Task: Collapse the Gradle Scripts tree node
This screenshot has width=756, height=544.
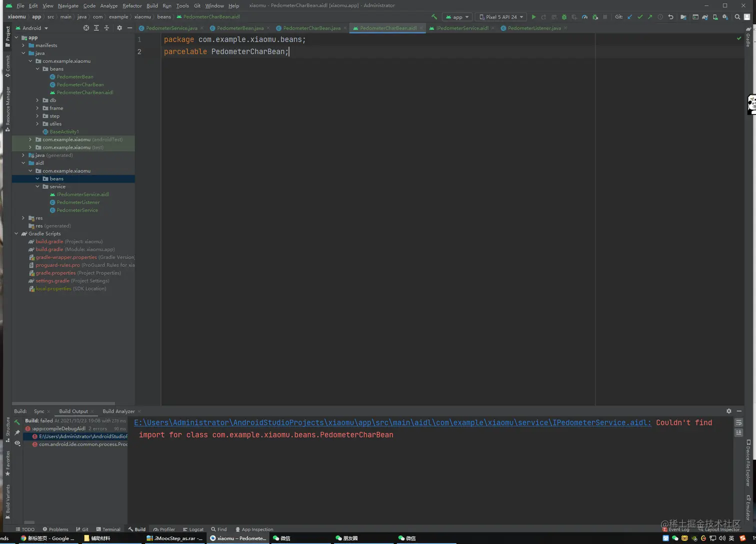Action: click(x=16, y=233)
